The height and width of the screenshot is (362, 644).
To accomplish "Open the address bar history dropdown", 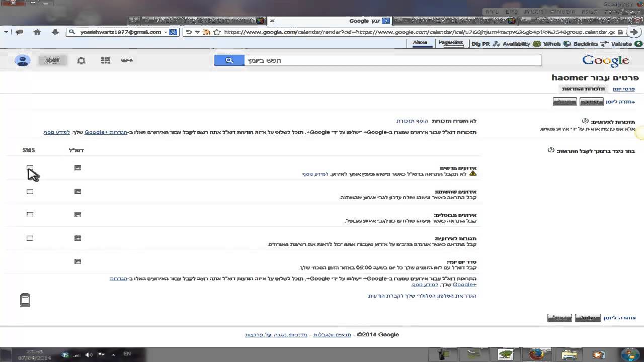I will coord(198,32).
